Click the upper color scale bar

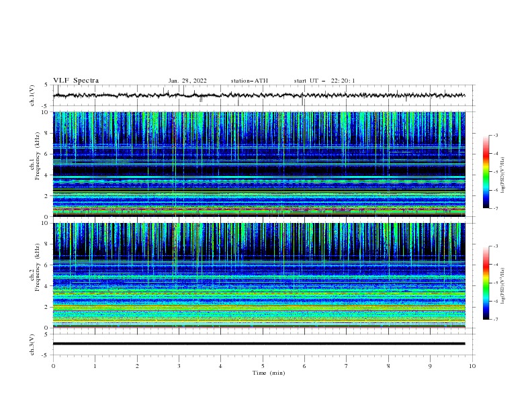tap(486, 172)
